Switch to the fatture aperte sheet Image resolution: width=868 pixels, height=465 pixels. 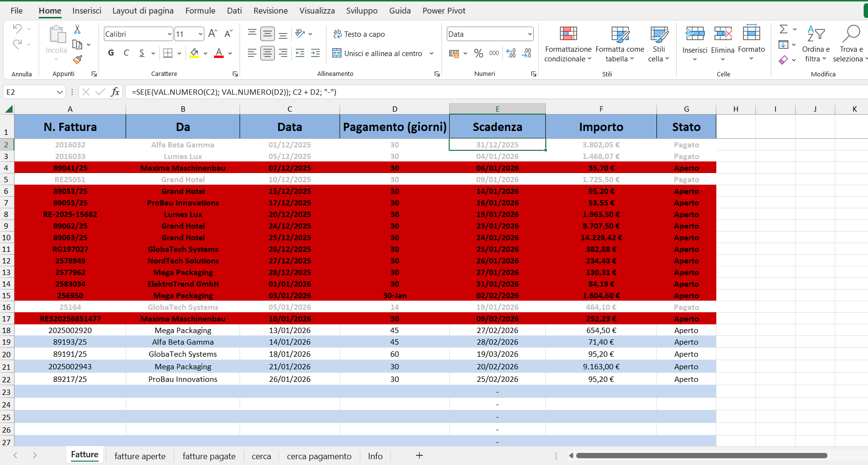140,456
